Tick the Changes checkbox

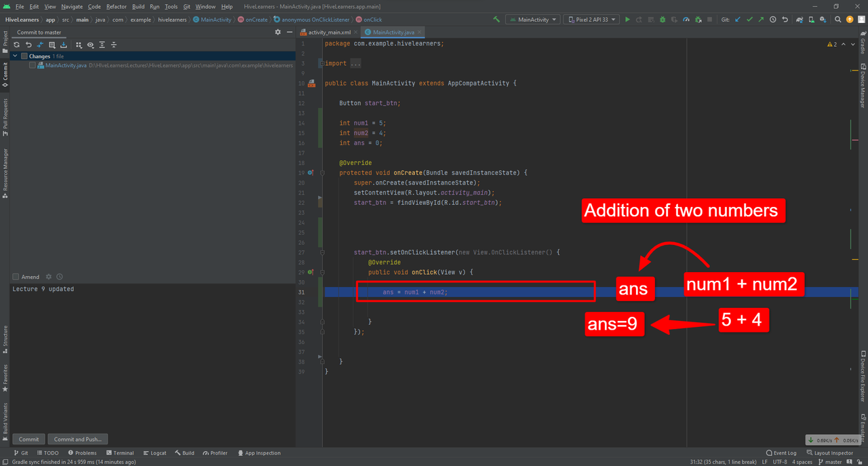[x=24, y=56]
